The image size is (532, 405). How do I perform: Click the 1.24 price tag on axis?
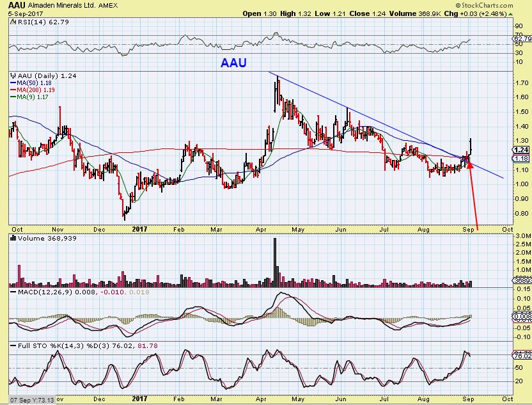click(522, 150)
